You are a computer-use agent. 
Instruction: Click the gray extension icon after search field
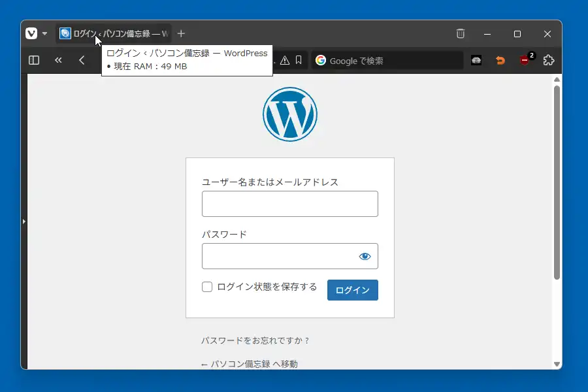tap(476, 60)
